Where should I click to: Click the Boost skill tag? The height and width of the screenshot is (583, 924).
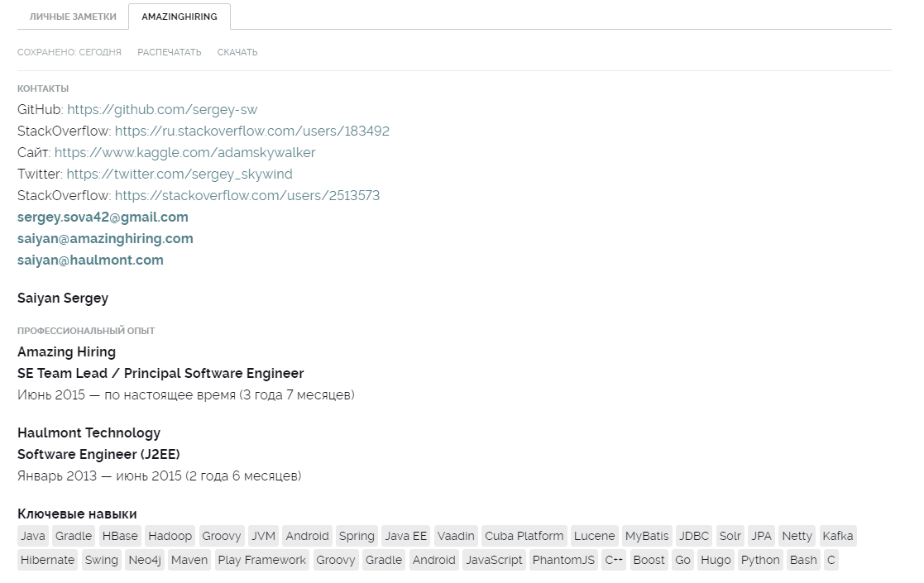point(649,560)
